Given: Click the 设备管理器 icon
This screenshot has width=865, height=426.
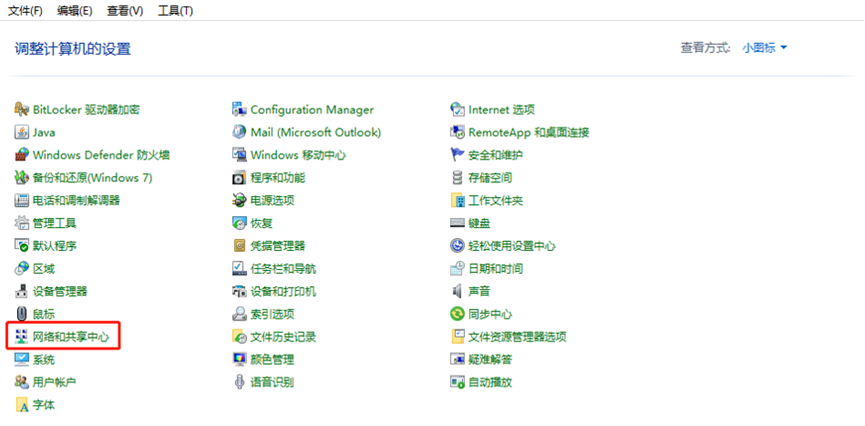Looking at the screenshot, I should coord(22,291).
